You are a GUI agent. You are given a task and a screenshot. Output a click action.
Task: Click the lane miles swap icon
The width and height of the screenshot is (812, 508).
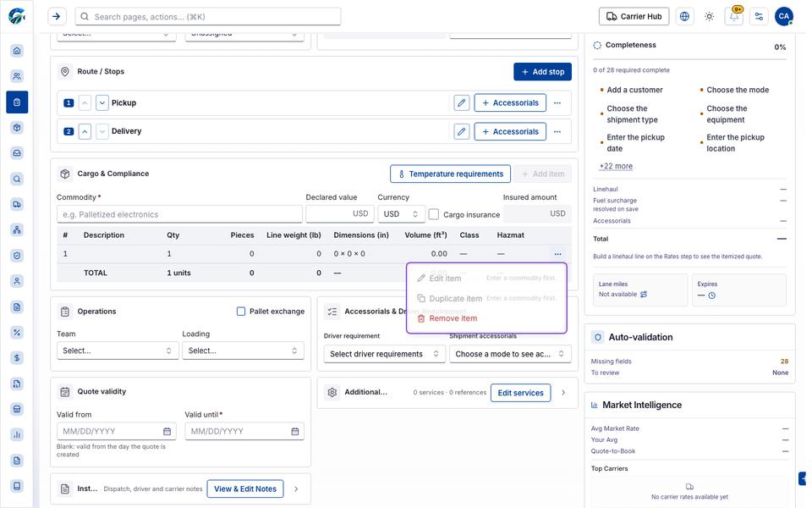click(644, 295)
